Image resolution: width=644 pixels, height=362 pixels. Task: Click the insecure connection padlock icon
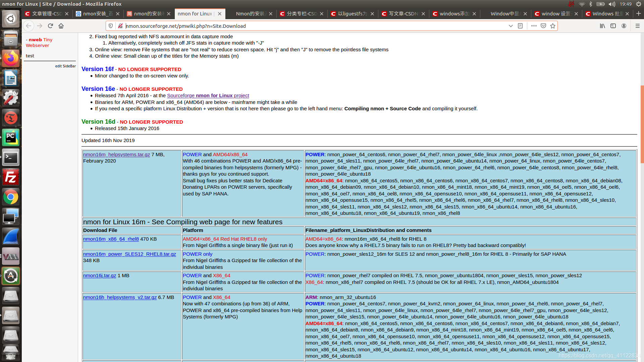[120, 26]
